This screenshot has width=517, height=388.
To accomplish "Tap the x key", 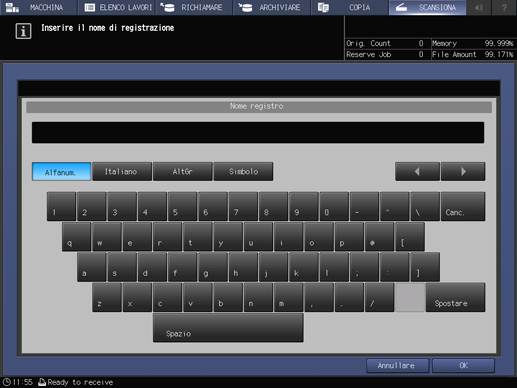I will [137, 297].
